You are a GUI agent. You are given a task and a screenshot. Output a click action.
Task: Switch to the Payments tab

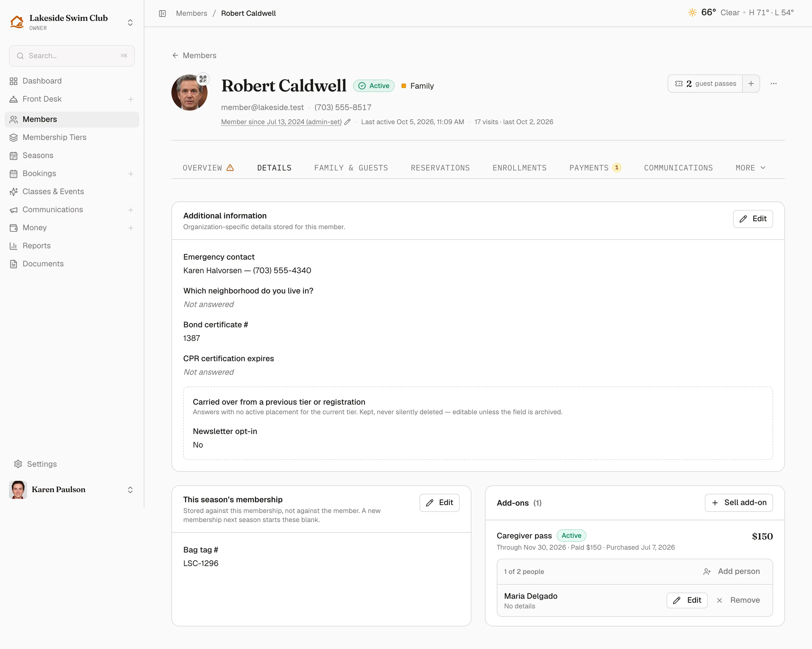[x=595, y=168]
